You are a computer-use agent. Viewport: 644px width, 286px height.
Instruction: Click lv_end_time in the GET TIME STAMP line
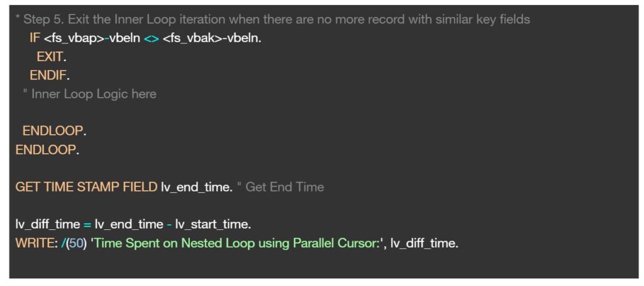click(196, 187)
